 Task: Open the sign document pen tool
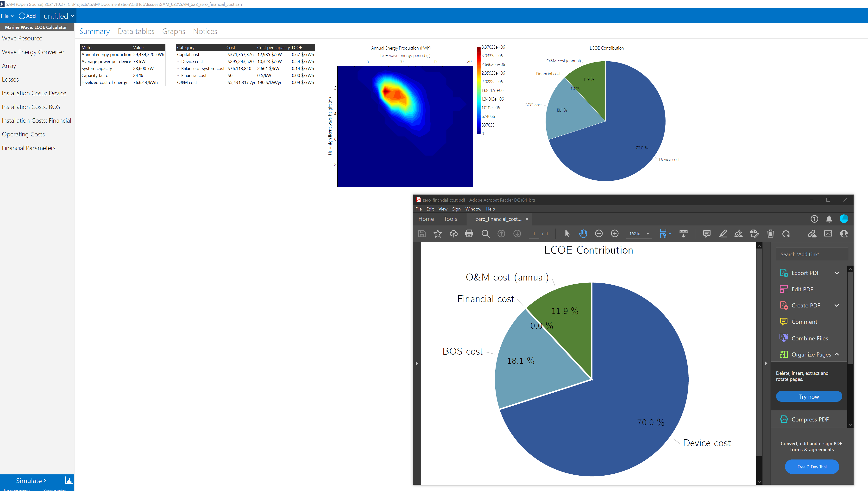pyautogui.click(x=738, y=233)
